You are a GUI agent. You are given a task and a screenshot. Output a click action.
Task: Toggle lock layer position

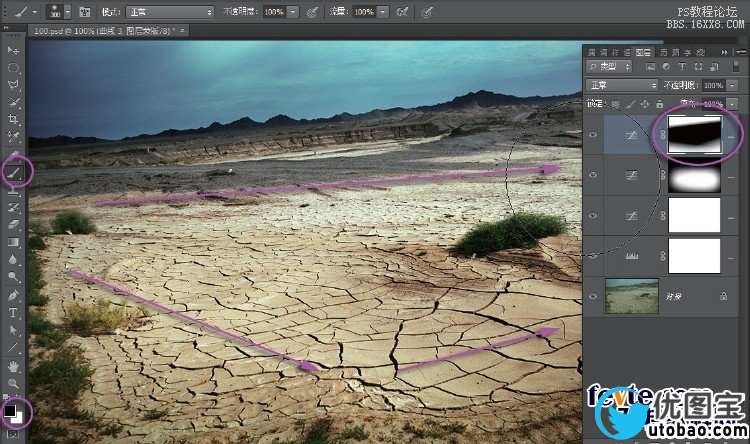(645, 103)
